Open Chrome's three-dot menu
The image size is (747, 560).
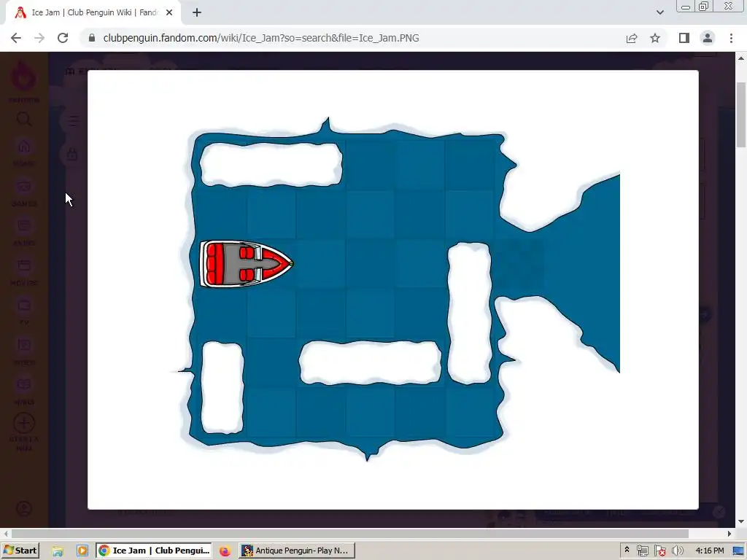tap(731, 38)
